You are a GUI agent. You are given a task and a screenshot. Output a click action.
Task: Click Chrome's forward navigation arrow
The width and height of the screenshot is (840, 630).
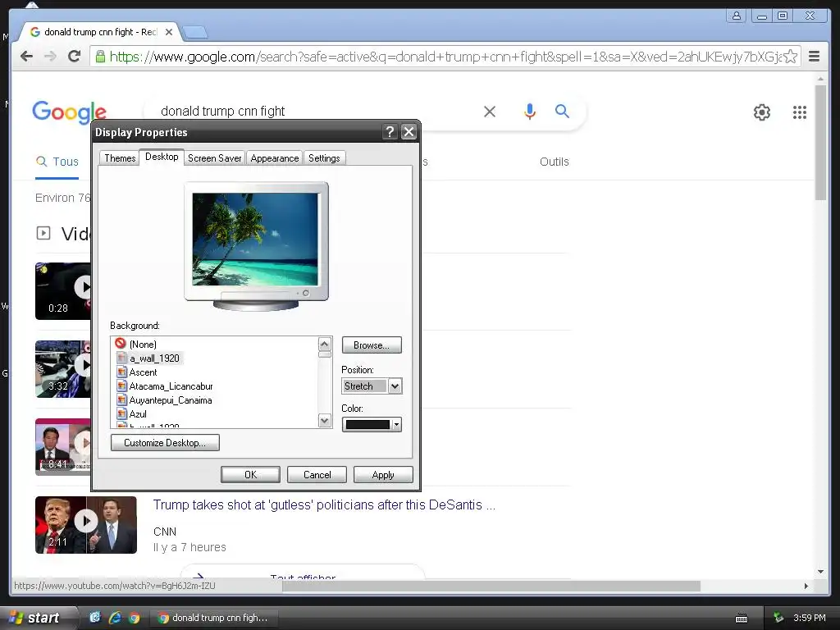50,57
